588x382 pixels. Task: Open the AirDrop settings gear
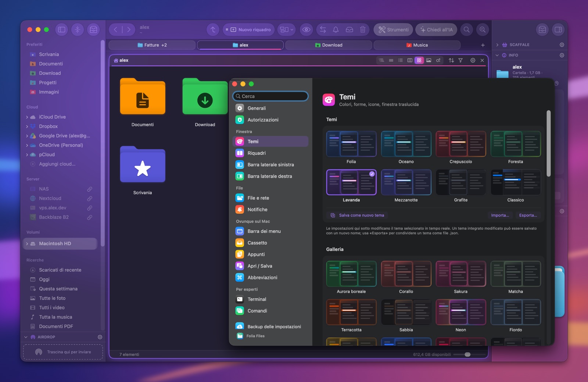pos(100,337)
